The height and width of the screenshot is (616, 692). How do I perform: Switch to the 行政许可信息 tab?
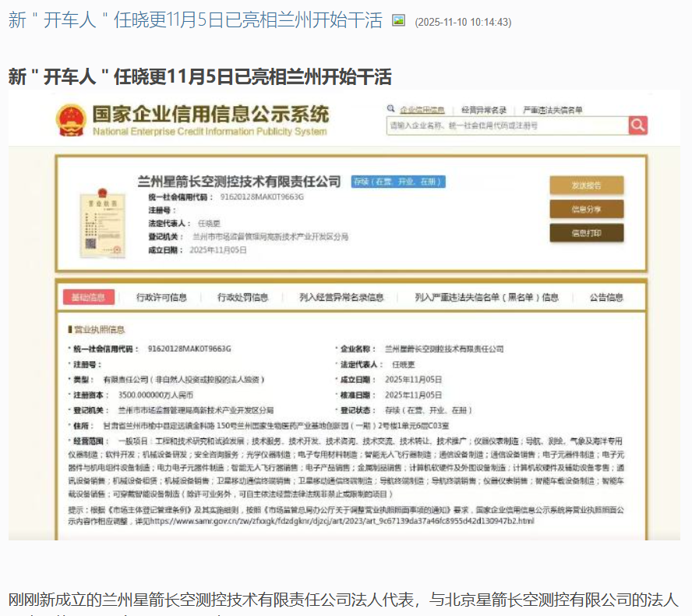click(x=161, y=297)
